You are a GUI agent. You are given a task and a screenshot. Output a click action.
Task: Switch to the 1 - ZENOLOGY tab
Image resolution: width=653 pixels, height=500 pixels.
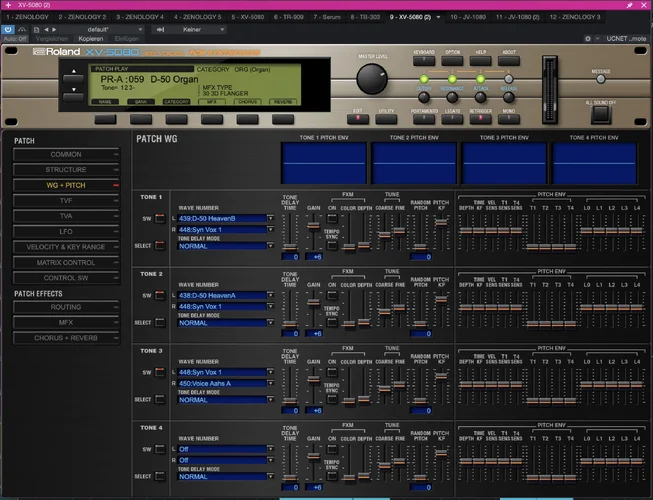(x=27, y=17)
